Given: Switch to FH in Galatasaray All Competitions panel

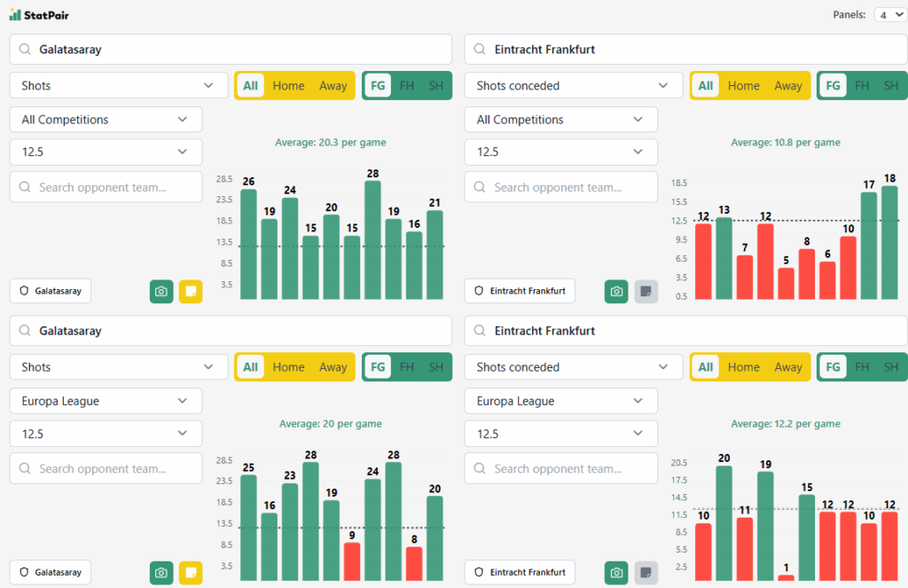Looking at the screenshot, I should point(406,86).
